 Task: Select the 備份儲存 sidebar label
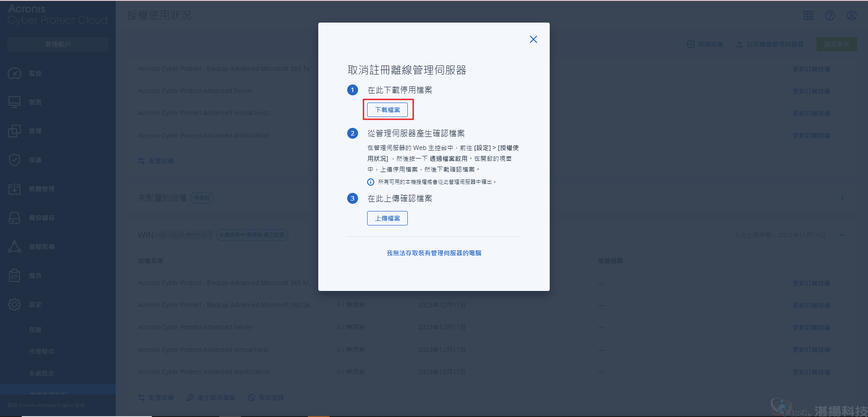[42, 218]
